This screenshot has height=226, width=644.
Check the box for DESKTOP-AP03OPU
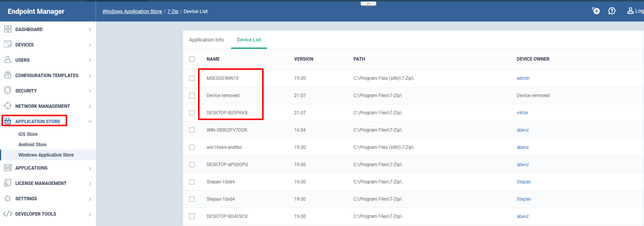coord(192,165)
